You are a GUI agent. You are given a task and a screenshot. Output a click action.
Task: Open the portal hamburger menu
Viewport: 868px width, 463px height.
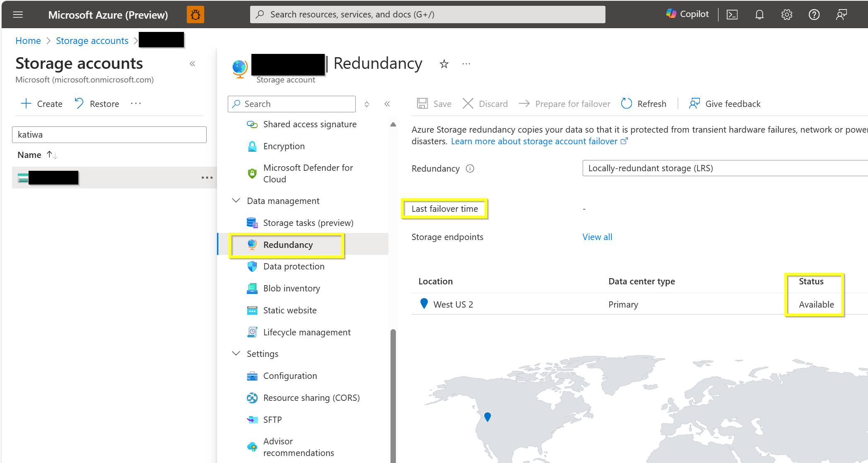click(18, 15)
